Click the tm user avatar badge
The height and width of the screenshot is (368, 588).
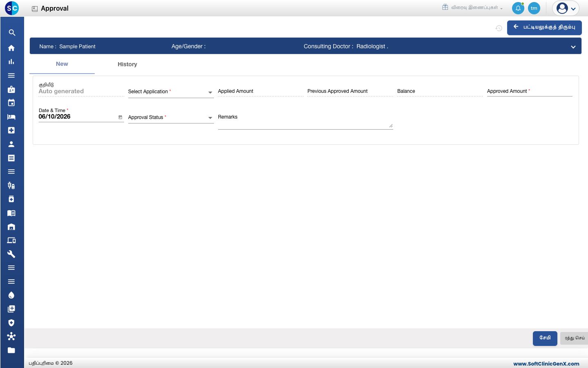click(x=534, y=8)
